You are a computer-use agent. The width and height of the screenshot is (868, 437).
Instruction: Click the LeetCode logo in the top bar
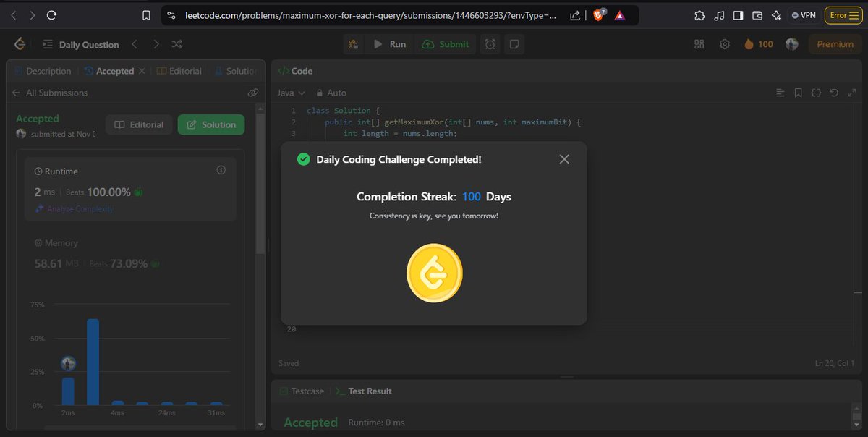tap(20, 44)
